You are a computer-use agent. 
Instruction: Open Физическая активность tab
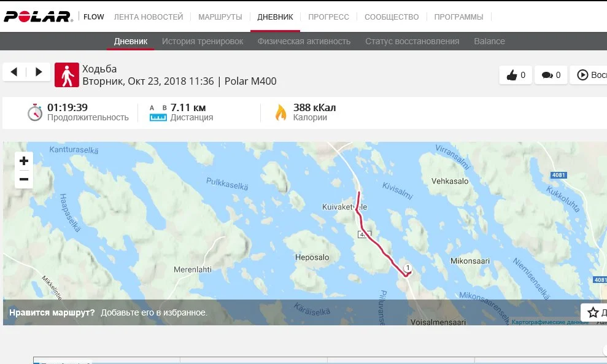click(x=304, y=41)
